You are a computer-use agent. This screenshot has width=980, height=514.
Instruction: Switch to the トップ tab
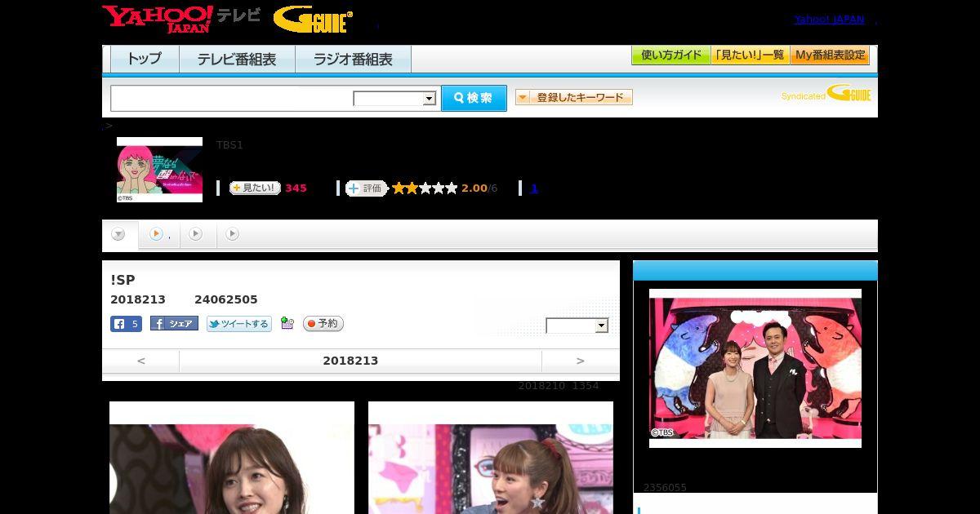click(145, 60)
